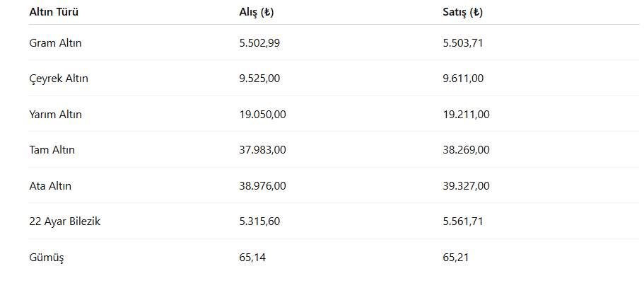Select the Ata Altın row label
Viewport: 644px width, 300px height.
[50, 185]
